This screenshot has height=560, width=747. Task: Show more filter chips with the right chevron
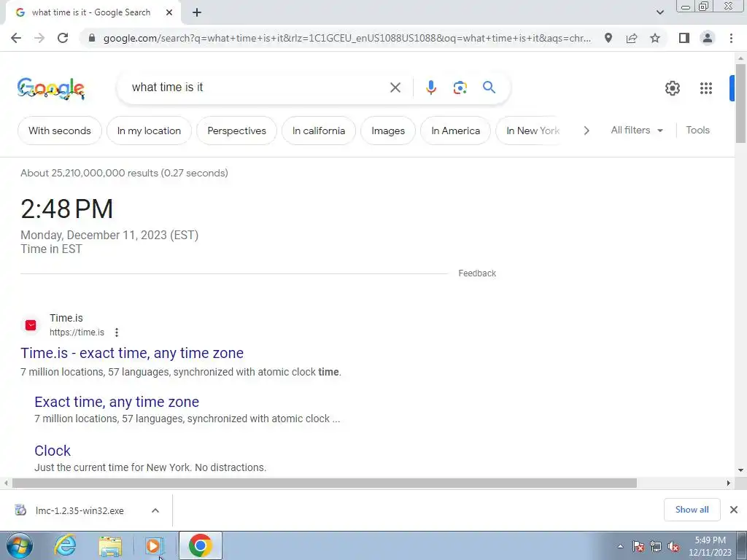coord(587,131)
